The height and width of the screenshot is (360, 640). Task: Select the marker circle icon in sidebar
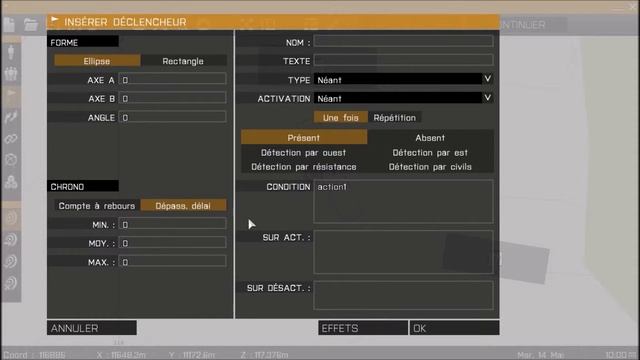[11, 160]
